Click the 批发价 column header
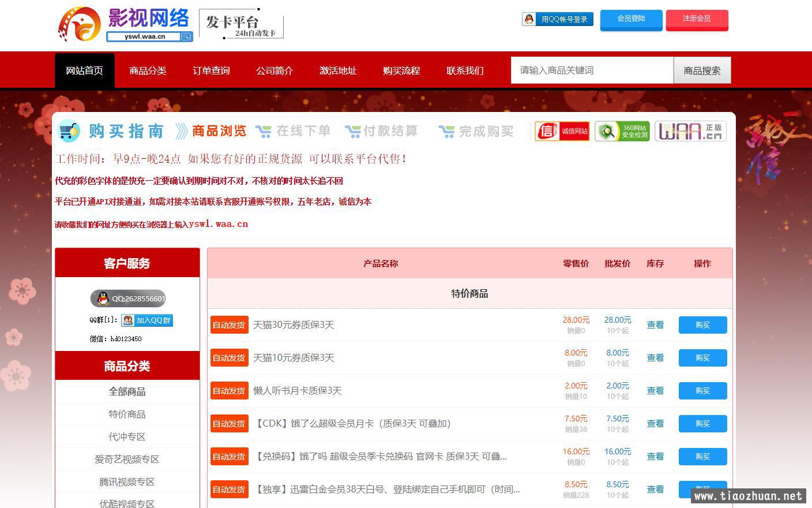 tap(617, 263)
